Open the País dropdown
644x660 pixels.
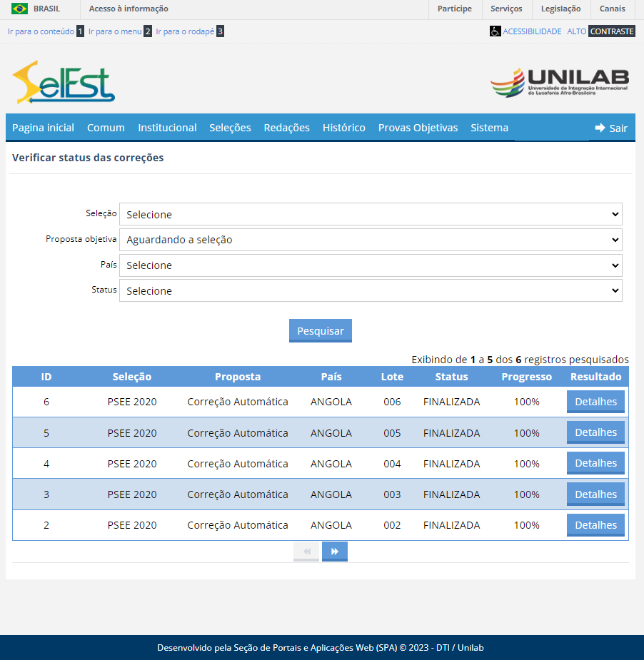(x=371, y=265)
